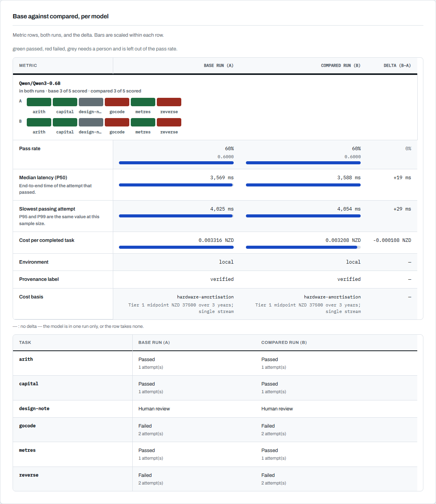Click run A design-note grey swatch

(x=91, y=102)
